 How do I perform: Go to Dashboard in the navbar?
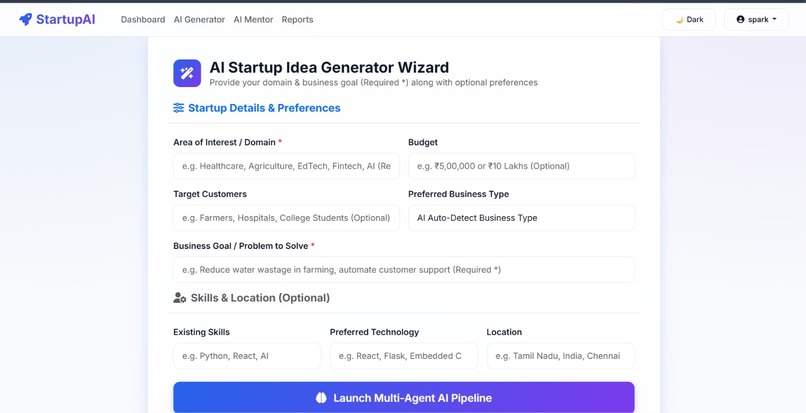coord(143,20)
